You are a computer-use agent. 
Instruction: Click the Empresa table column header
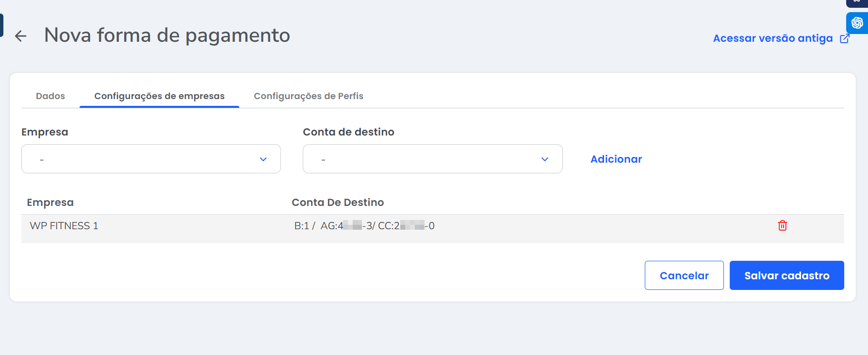point(50,203)
